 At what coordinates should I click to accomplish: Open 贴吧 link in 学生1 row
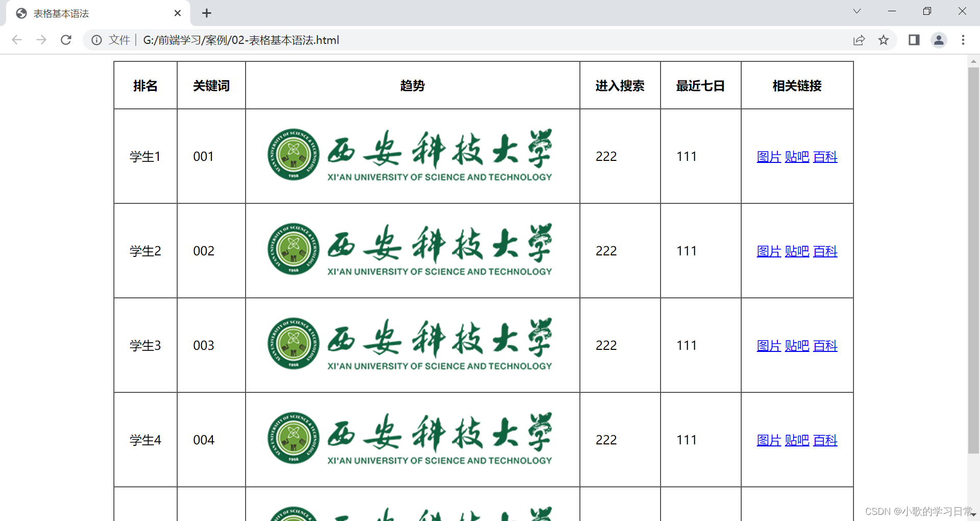click(x=797, y=157)
